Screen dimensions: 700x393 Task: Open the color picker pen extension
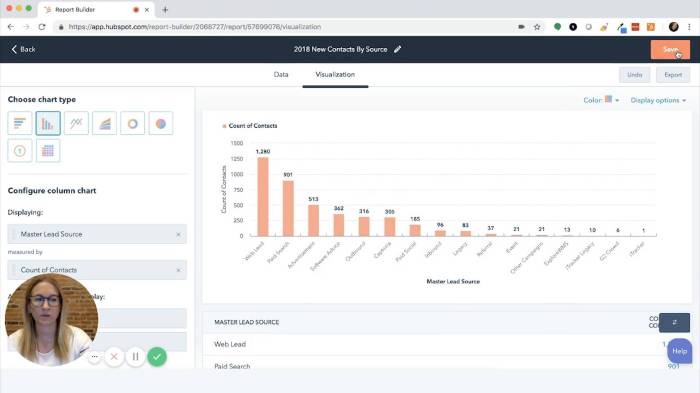(621, 27)
